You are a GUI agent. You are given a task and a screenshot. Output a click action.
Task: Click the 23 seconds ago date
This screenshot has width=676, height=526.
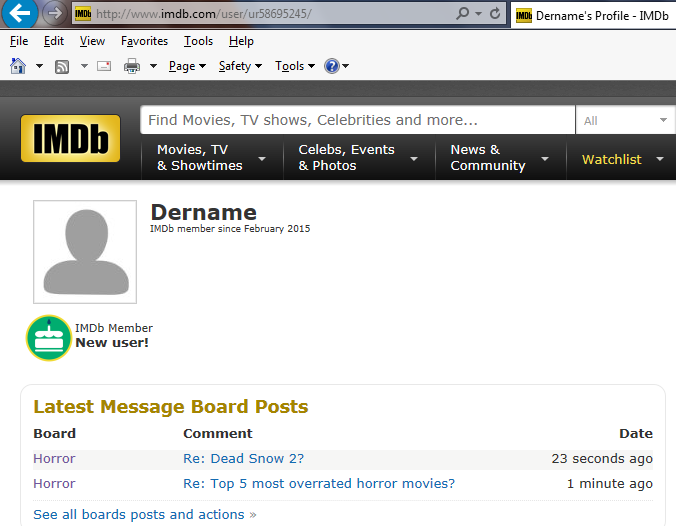[x=602, y=459]
